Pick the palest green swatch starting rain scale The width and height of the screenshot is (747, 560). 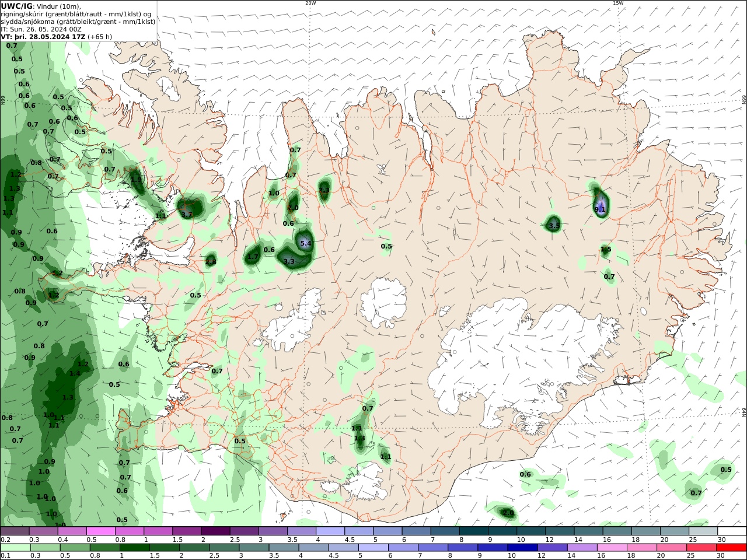(15, 547)
